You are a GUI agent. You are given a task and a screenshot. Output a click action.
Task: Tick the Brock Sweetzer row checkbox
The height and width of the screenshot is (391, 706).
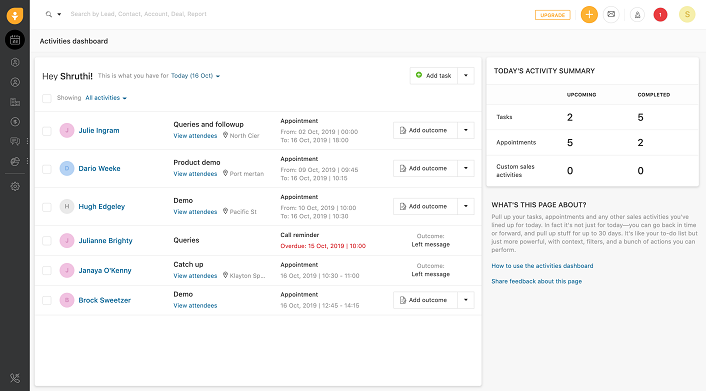(x=47, y=300)
